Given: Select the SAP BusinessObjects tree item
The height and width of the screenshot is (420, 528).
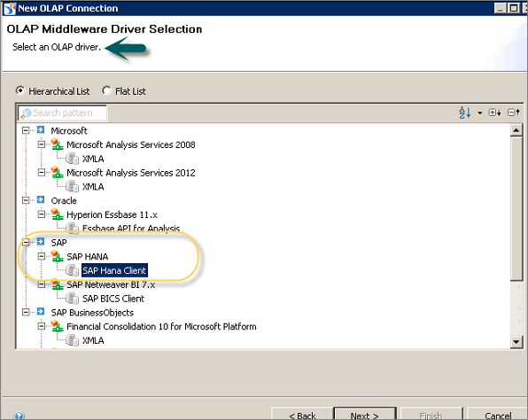Looking at the screenshot, I should pyautogui.click(x=92, y=313).
